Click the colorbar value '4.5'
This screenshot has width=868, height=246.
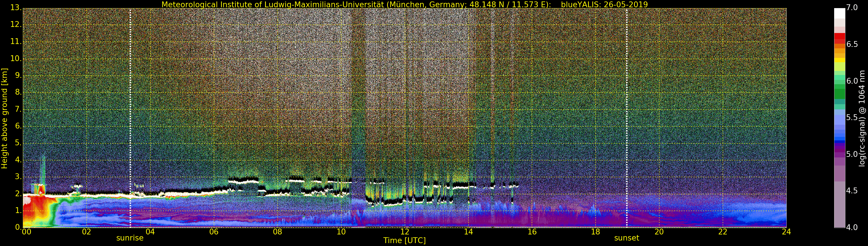coord(852,191)
